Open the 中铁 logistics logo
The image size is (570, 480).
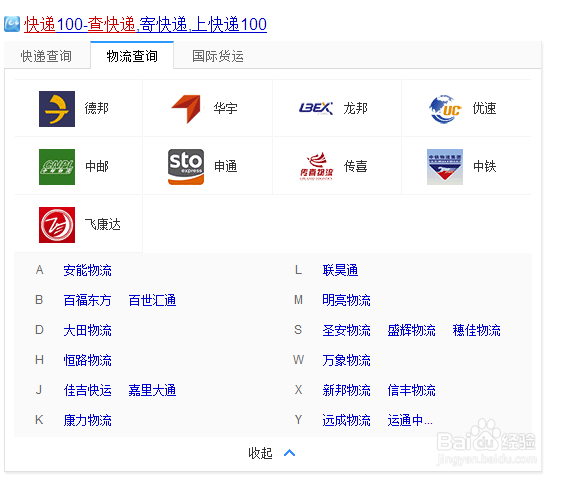point(445,167)
